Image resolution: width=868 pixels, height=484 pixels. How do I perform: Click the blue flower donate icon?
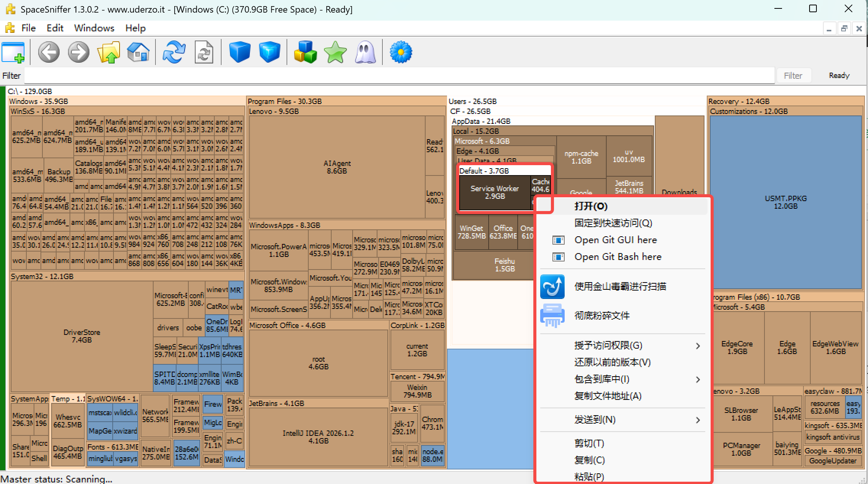[401, 52]
